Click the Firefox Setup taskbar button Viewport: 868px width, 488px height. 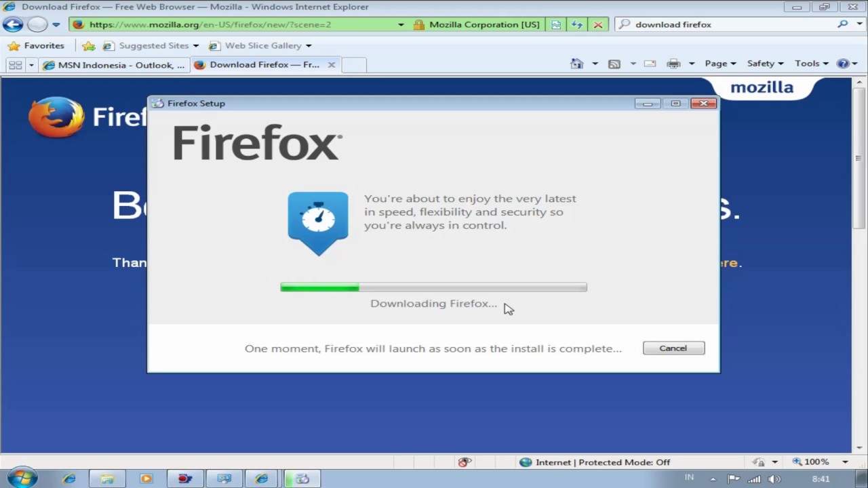click(302, 479)
